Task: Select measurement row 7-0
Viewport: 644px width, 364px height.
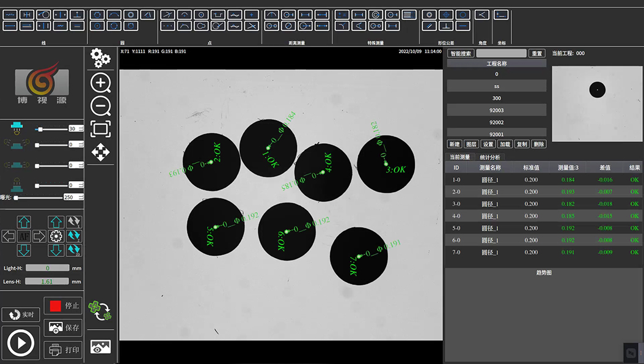Action: click(544, 252)
